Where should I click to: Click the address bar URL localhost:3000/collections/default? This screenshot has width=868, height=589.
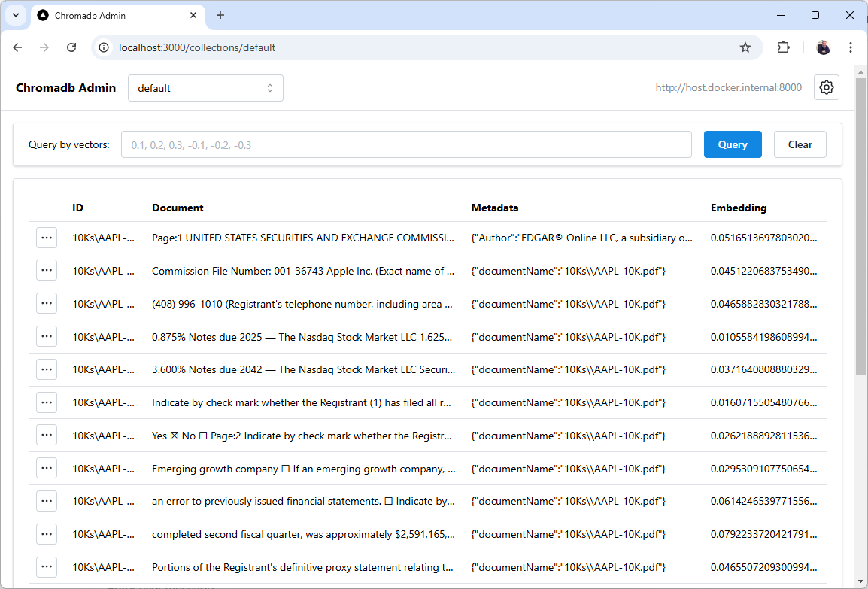[197, 47]
